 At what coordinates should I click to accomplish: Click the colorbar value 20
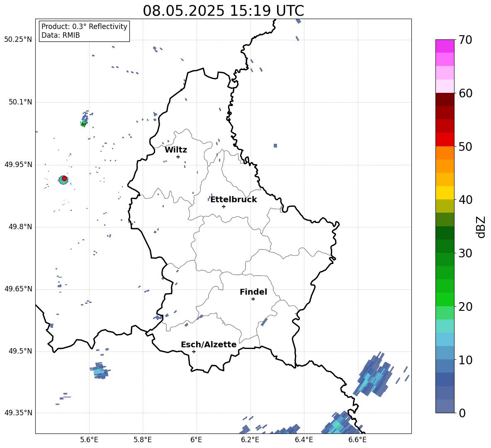(466, 307)
